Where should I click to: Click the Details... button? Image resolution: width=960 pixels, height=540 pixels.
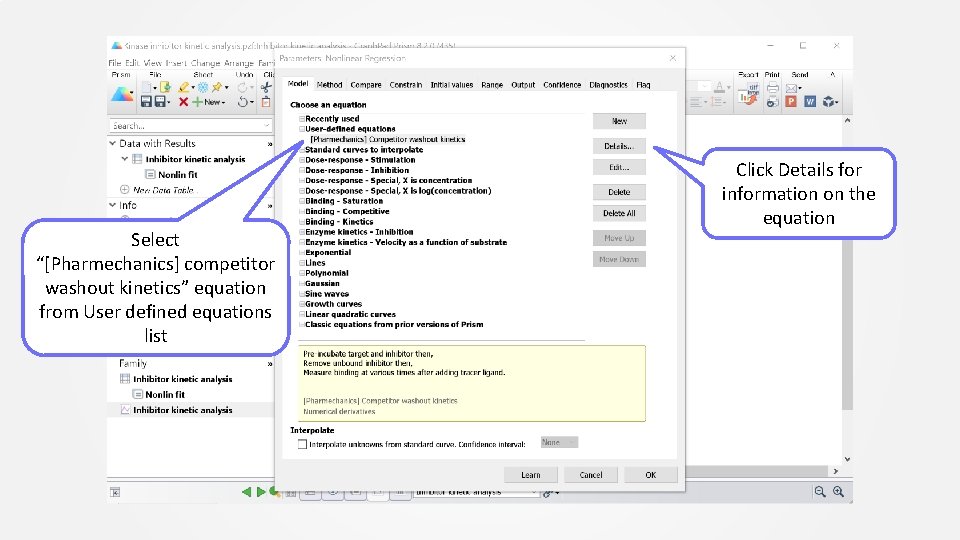point(619,146)
